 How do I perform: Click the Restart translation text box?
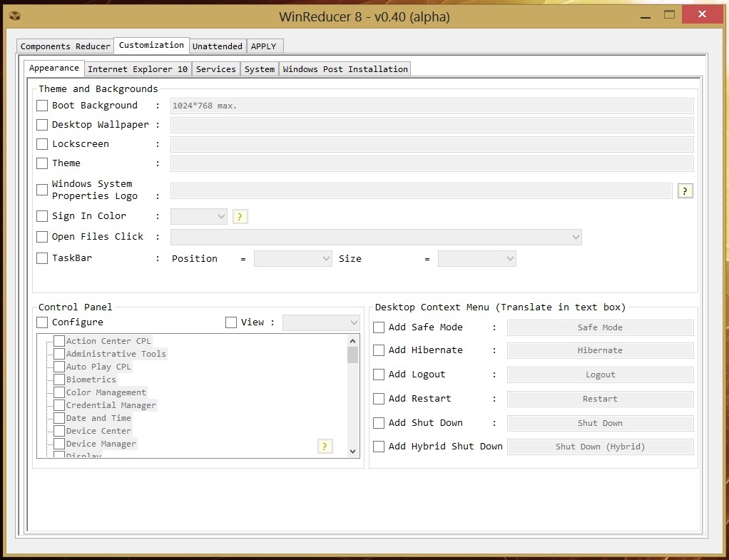click(600, 399)
